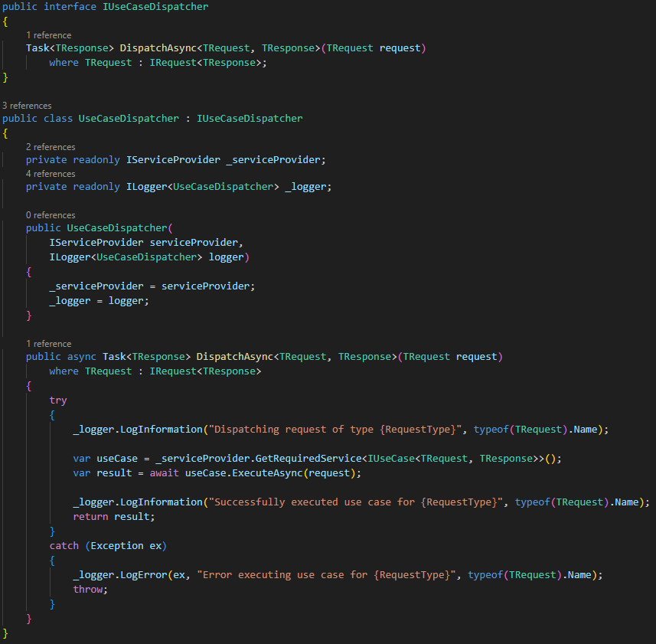Click the 'return' keyword
This screenshot has width=656, height=644.
pyautogui.click(x=90, y=517)
